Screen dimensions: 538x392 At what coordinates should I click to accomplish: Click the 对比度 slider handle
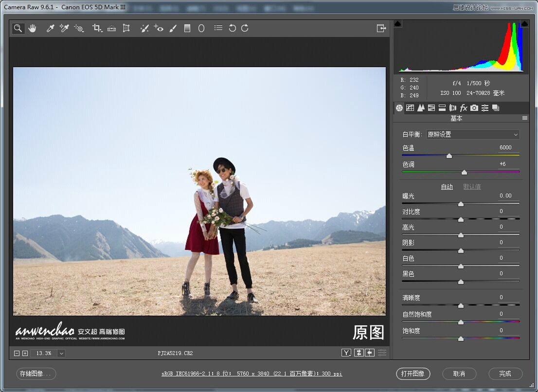click(x=461, y=219)
